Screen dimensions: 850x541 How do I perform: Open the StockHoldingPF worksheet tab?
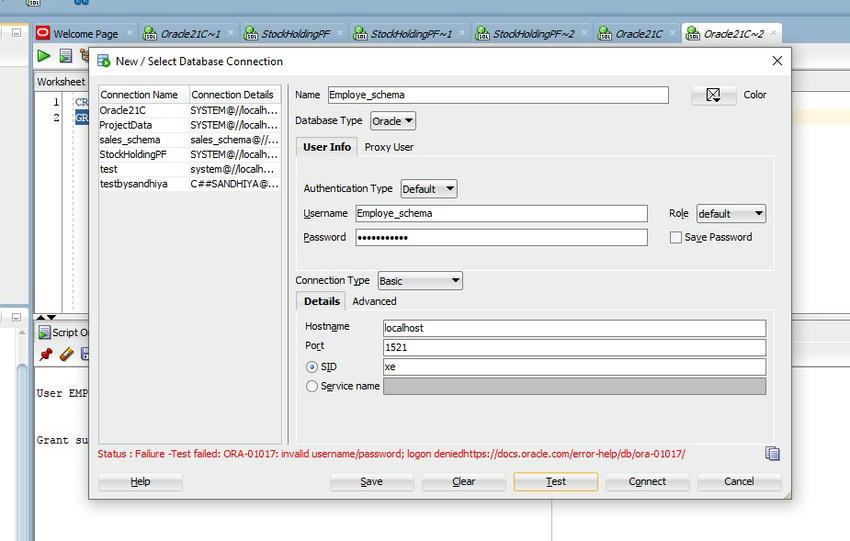[295, 34]
